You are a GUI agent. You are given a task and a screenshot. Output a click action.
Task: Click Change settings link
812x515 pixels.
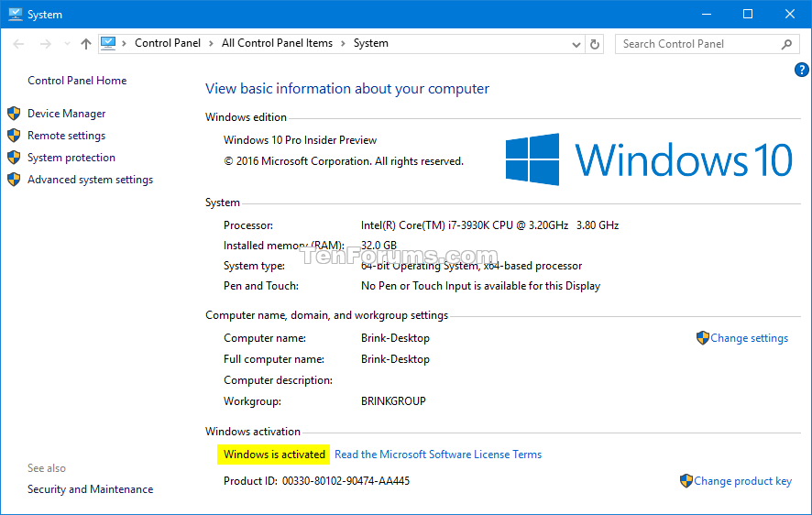click(749, 338)
